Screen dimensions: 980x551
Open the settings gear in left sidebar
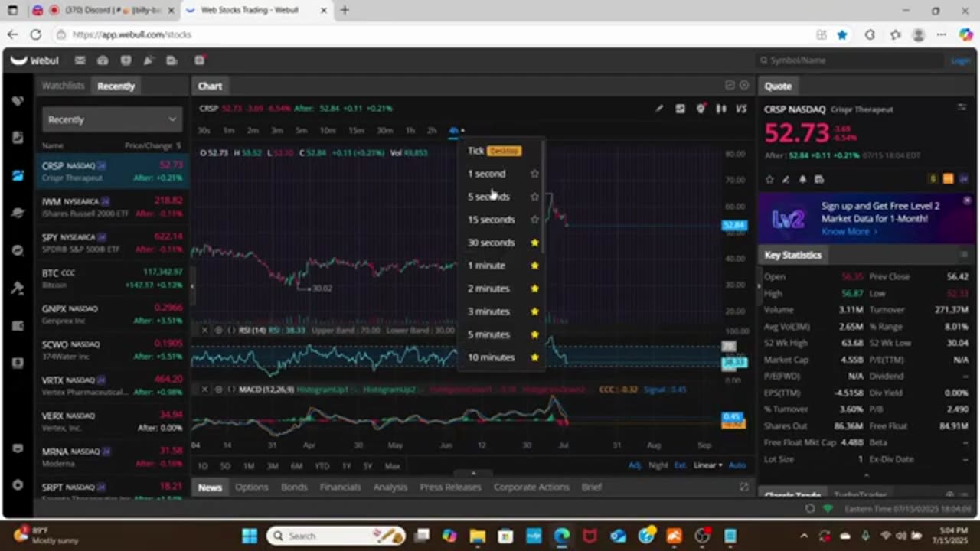[18, 485]
